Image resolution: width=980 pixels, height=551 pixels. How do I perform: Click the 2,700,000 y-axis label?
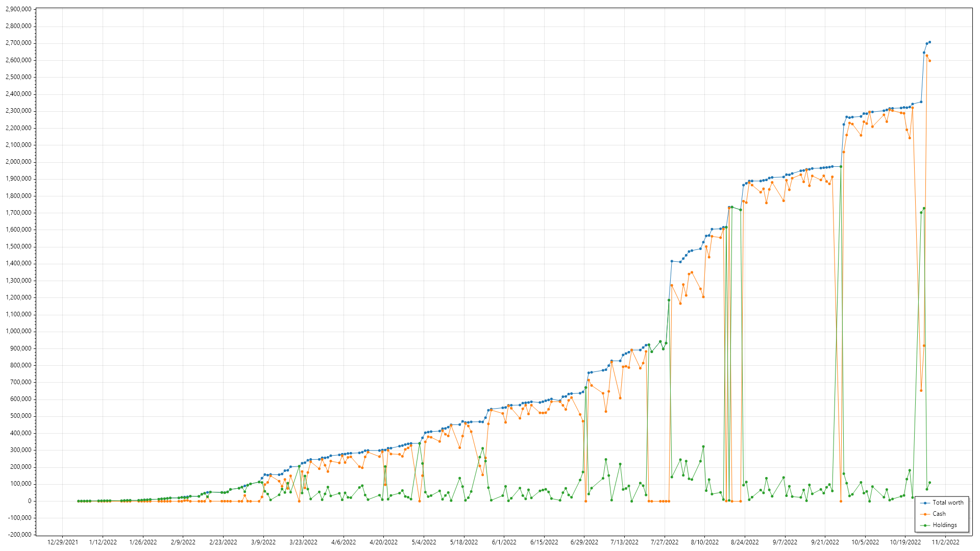(18, 43)
